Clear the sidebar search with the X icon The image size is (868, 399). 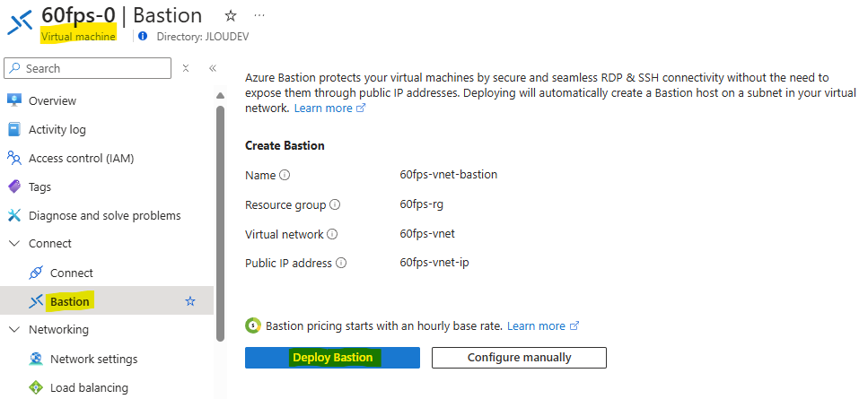186,68
